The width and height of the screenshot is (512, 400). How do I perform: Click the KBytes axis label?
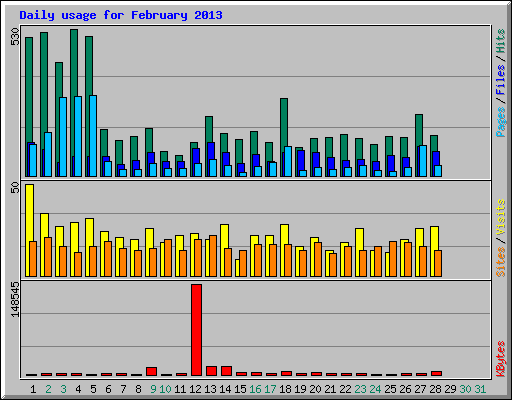pyautogui.click(x=500, y=359)
